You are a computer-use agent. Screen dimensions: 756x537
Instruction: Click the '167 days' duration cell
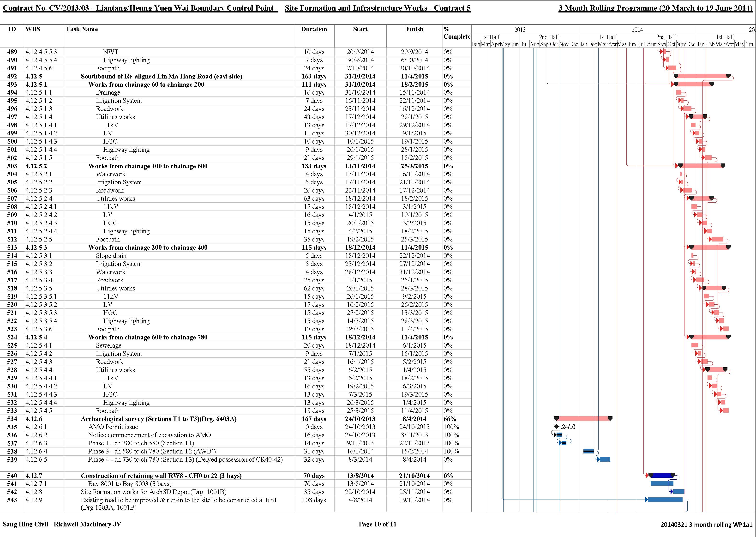click(314, 419)
